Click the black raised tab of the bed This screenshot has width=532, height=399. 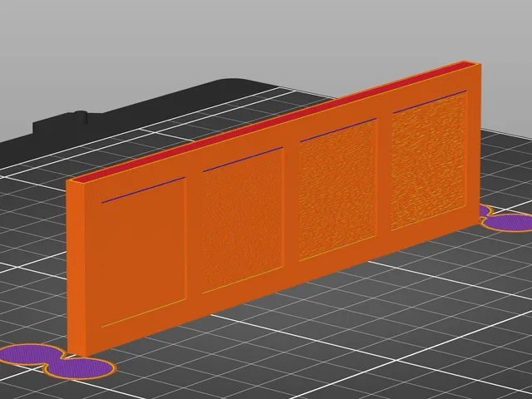coord(61,126)
